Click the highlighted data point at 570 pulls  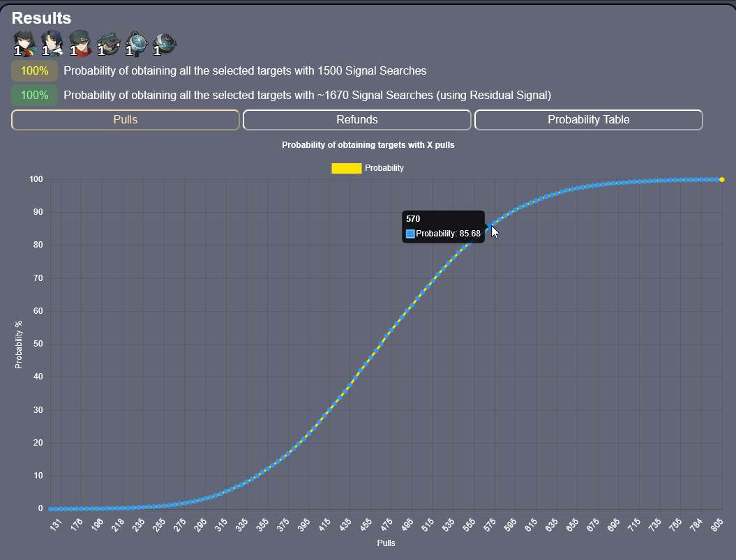490,227
